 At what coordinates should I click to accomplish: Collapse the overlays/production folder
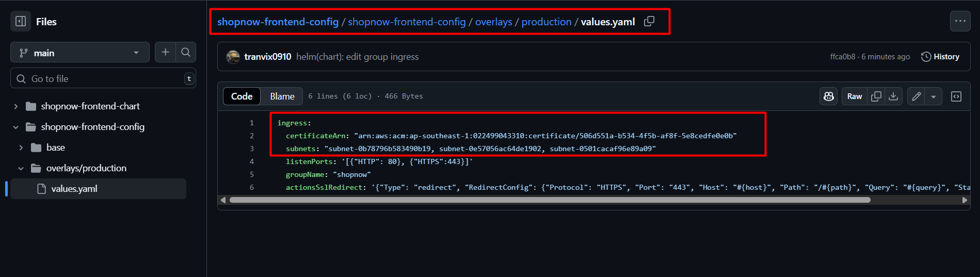pos(21,168)
